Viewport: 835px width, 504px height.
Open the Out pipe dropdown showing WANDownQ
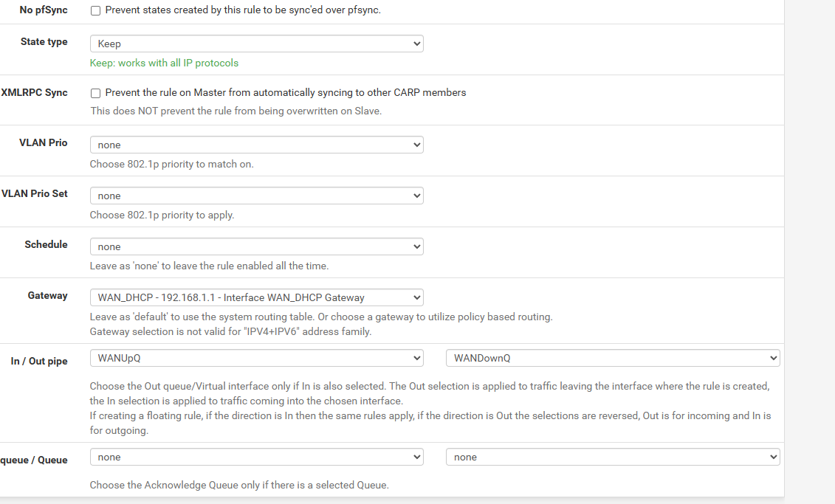tap(612, 358)
